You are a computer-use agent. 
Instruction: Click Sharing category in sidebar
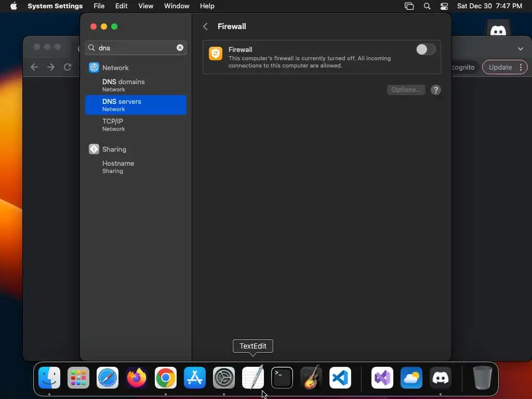[x=114, y=149]
